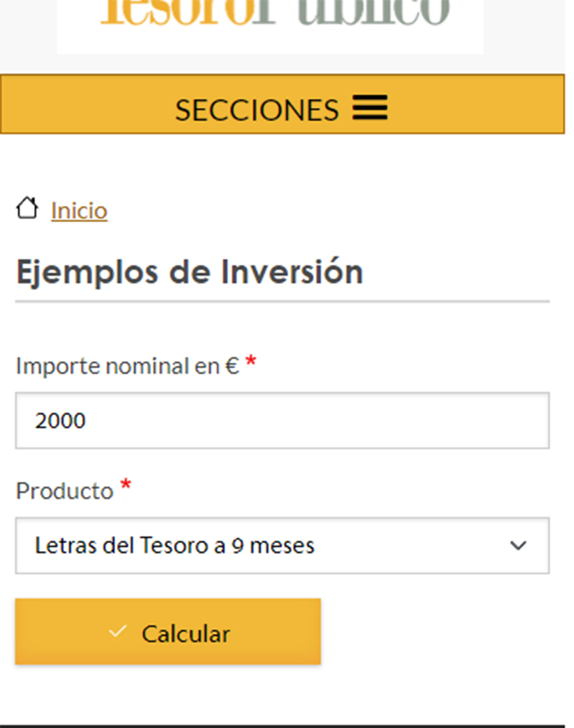The width and height of the screenshot is (574, 728).
Task: Open the SECCIONES menu
Action: [x=257, y=110]
